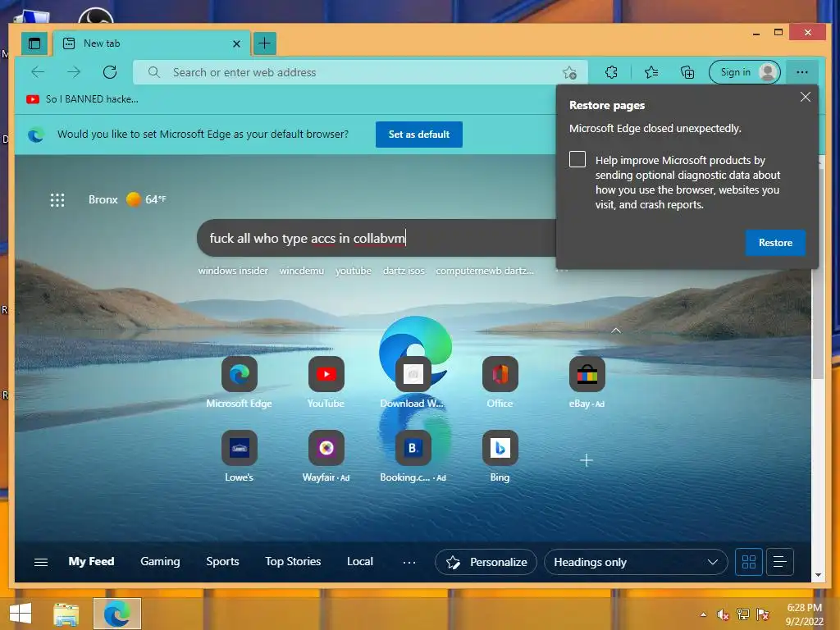Image resolution: width=840 pixels, height=630 pixels.
Task: Click the Sign in profile button
Action: coord(745,72)
